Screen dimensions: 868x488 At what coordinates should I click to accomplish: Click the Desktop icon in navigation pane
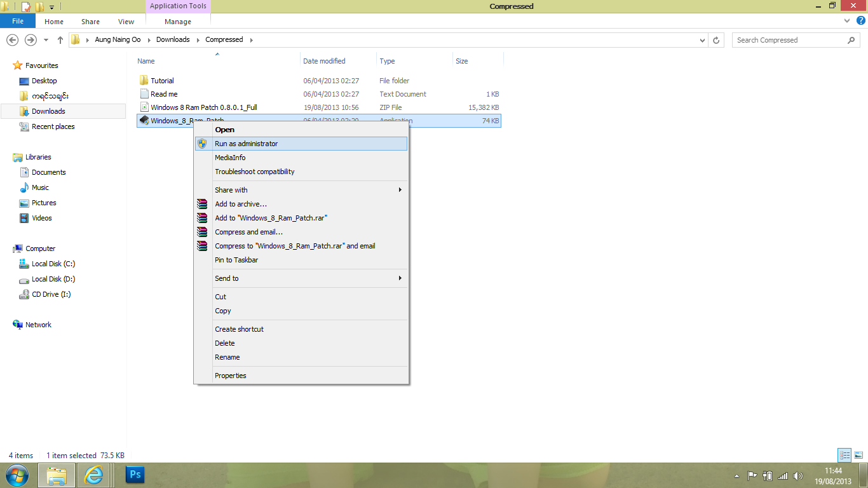point(24,81)
